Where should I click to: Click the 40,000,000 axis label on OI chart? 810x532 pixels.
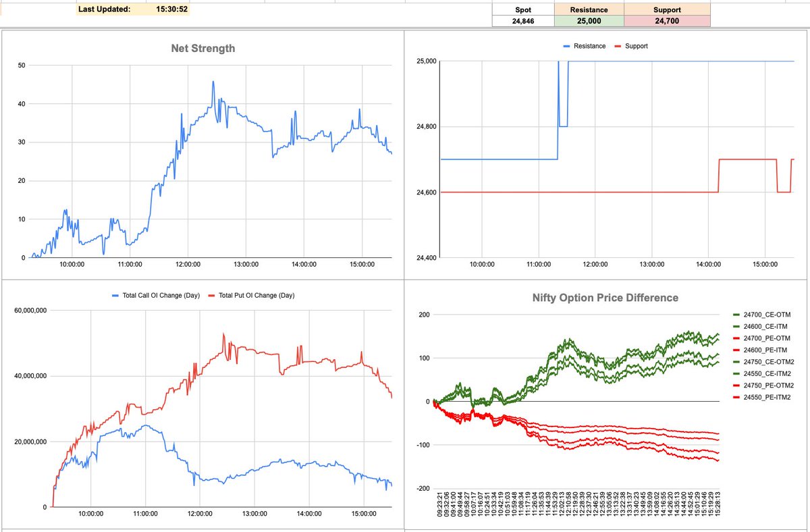pos(29,376)
